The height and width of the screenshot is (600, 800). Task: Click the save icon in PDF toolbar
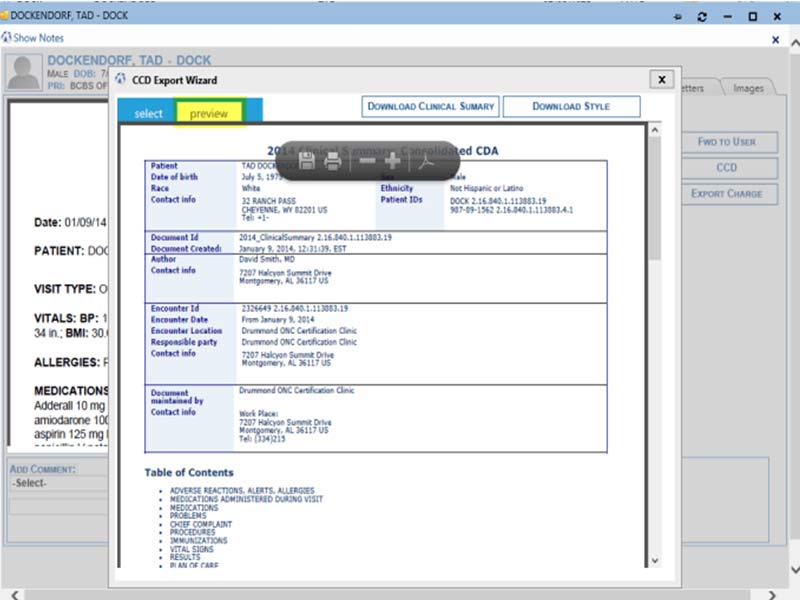coord(308,161)
